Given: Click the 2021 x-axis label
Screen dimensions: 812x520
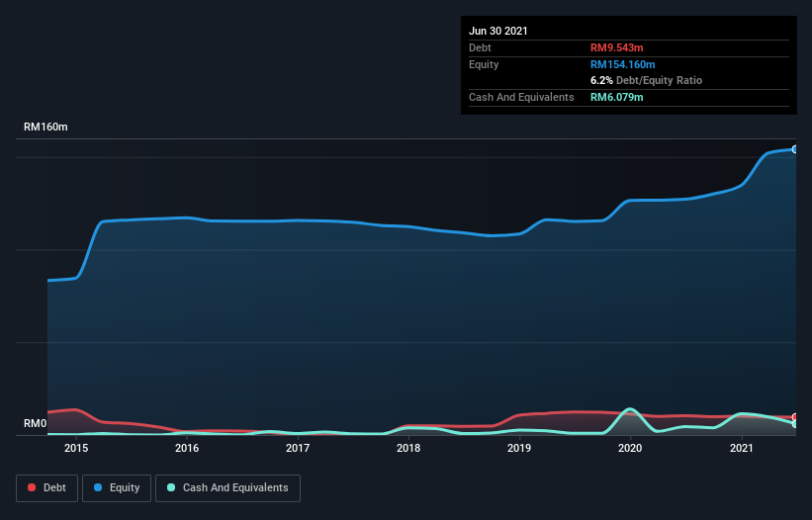Looking at the screenshot, I should click(x=741, y=448).
